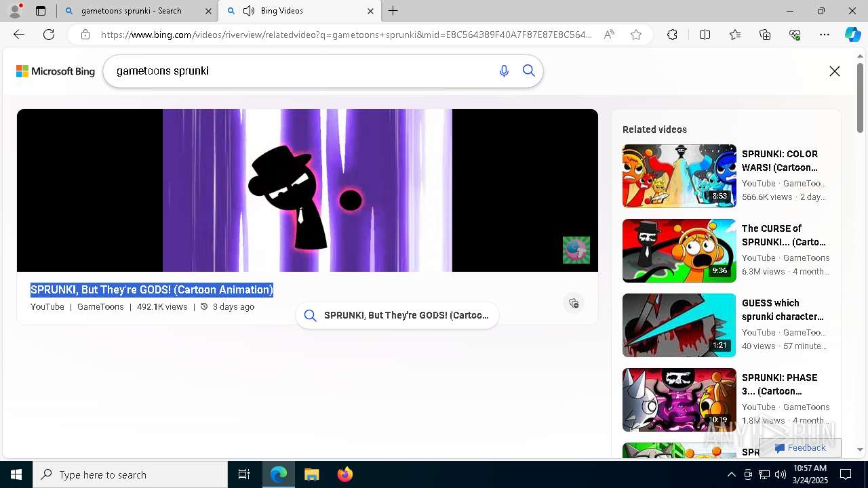The width and height of the screenshot is (868, 488).
Task: Open a new browser tab
Action: coord(393,11)
